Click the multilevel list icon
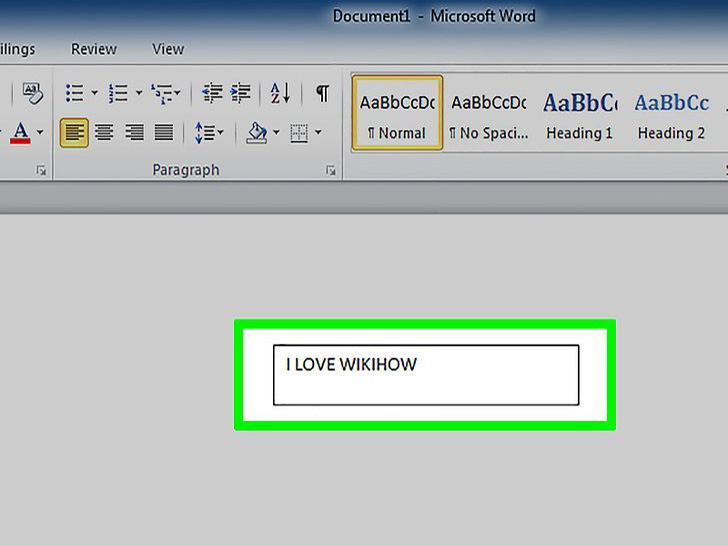728x546 pixels. [x=162, y=93]
